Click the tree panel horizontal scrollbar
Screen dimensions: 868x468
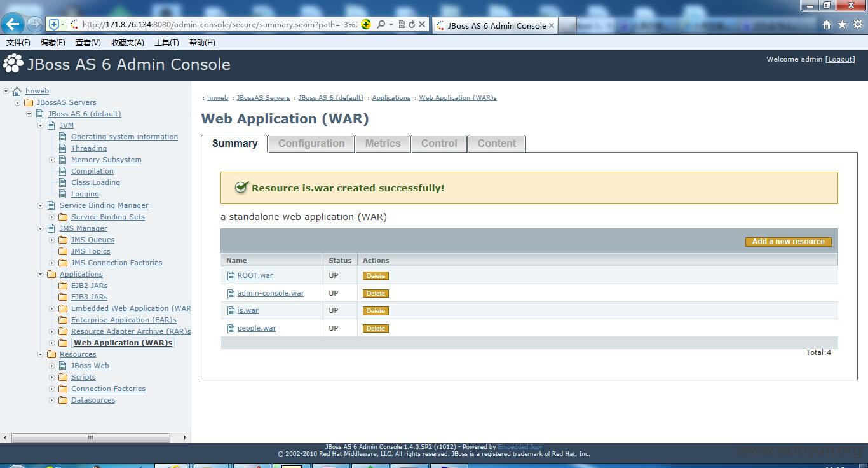coord(91,437)
